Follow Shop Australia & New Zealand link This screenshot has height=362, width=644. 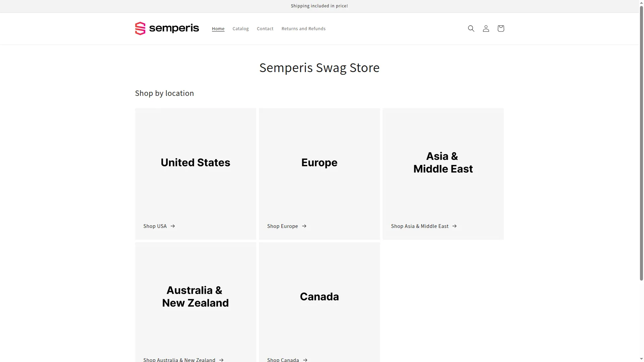click(183, 359)
